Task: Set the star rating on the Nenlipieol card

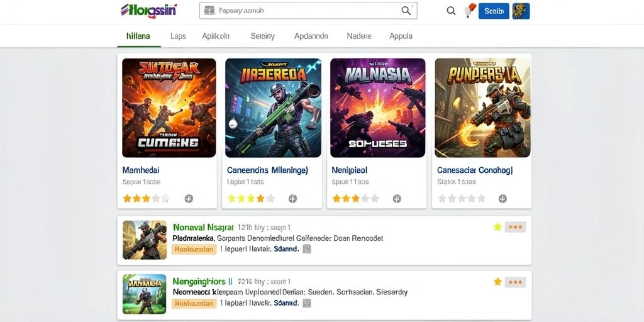Action: [356, 199]
